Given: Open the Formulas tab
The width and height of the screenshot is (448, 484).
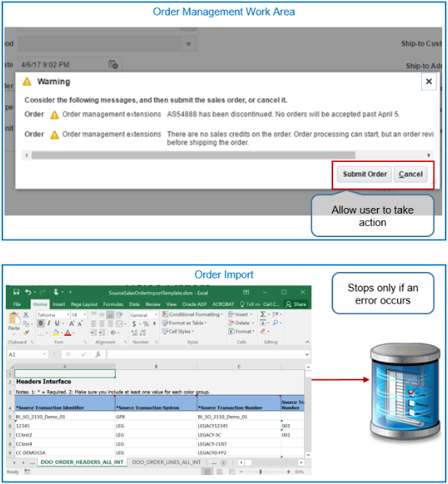Looking at the screenshot, I should [x=113, y=304].
